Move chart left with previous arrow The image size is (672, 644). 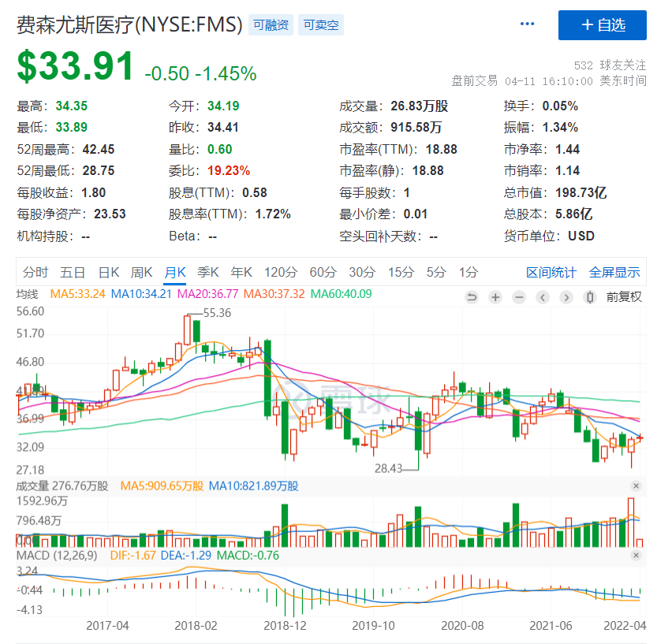(543, 296)
